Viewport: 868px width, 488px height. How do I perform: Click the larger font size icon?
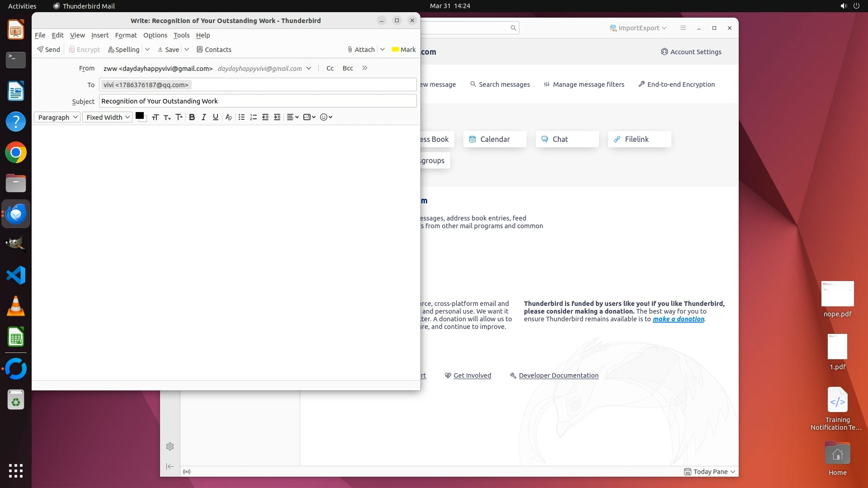pyautogui.click(x=179, y=117)
